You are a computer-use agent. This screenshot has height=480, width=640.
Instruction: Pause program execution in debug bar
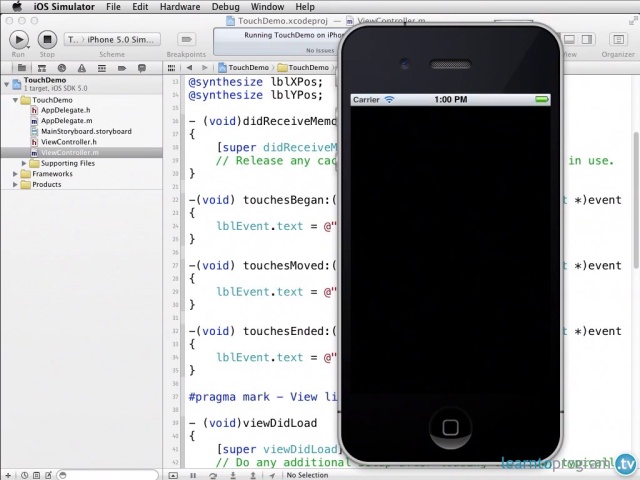click(x=193, y=475)
